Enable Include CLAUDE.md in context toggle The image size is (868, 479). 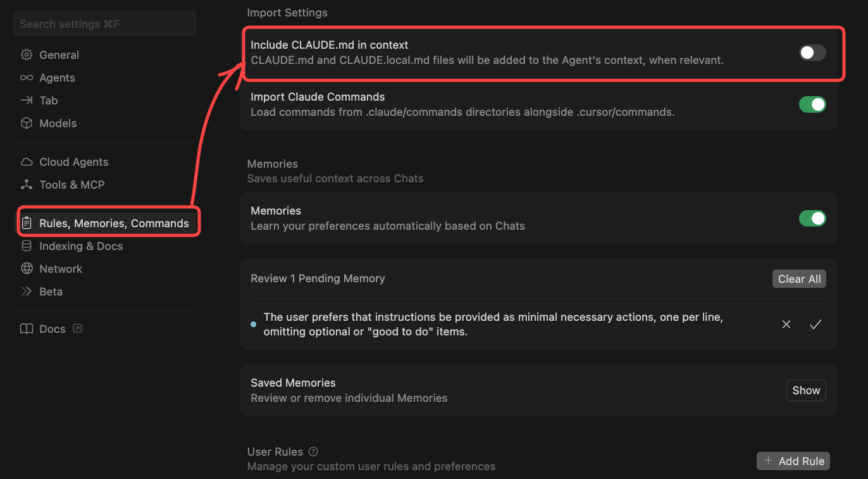click(812, 53)
